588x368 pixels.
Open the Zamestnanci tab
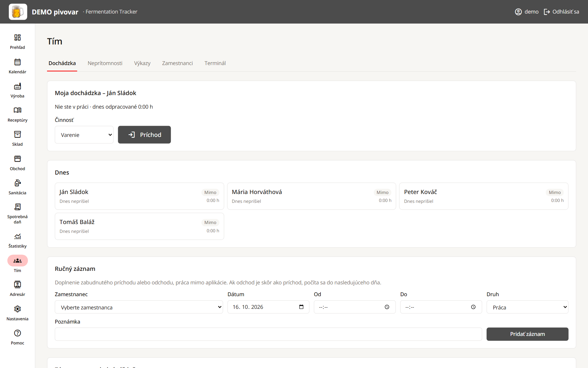(177, 63)
